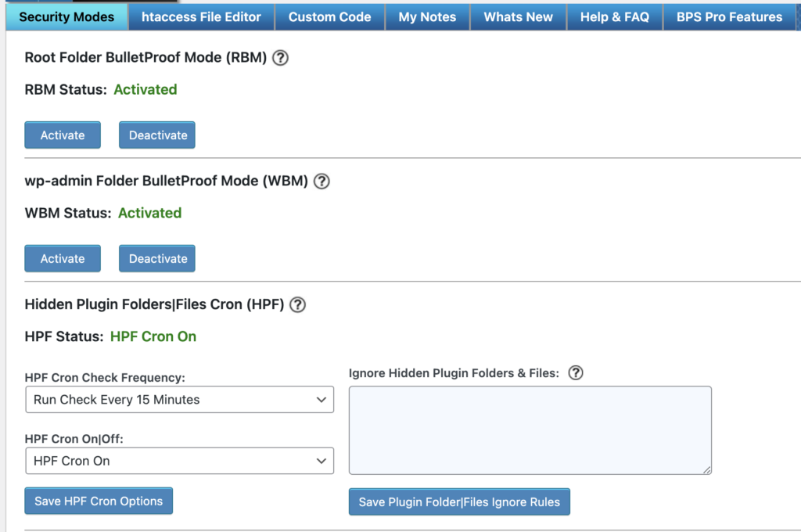The height and width of the screenshot is (532, 801).
Task: Expand the HPF Cron Check Frequency dropdown
Action: tap(180, 400)
